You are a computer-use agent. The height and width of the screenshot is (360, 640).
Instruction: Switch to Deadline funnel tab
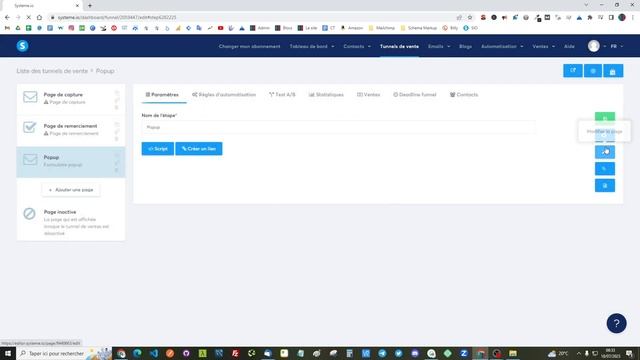[x=415, y=95]
